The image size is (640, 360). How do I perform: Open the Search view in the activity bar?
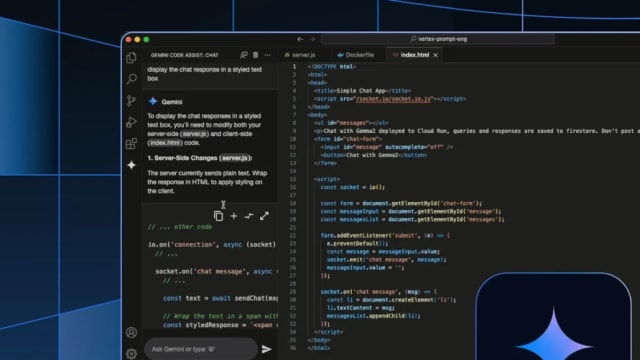(x=131, y=78)
